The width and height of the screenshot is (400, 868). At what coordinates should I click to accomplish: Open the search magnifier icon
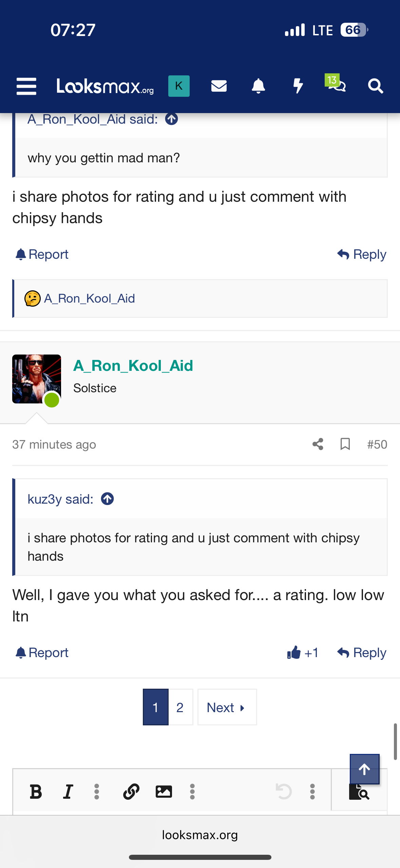[x=376, y=86]
